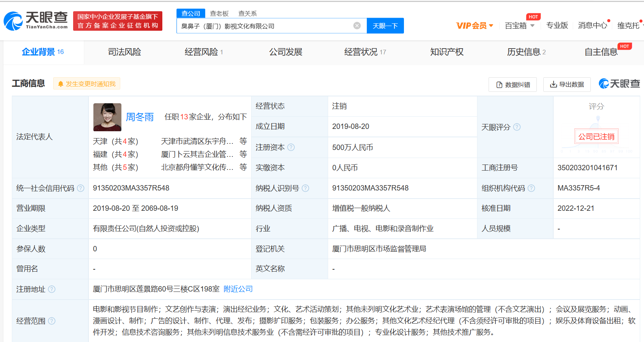Image resolution: width=644 pixels, height=342 pixels.
Task: Click 等 after the 福建 company entry
Action: pos(243,154)
